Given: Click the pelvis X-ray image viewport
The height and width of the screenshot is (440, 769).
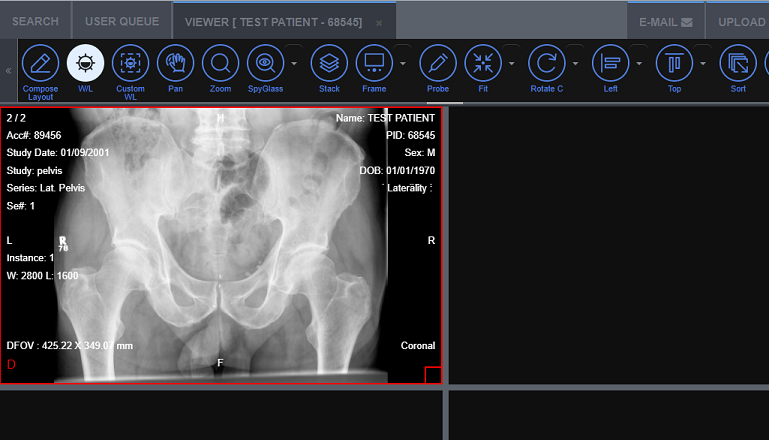Looking at the screenshot, I should tap(221, 245).
